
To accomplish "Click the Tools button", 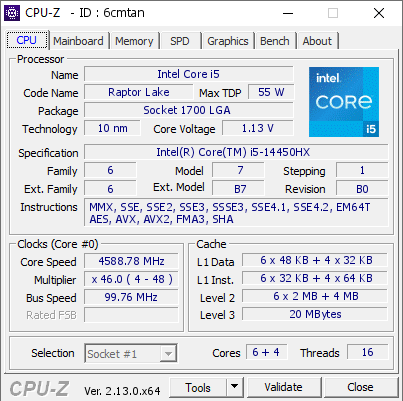I will pos(198,387).
